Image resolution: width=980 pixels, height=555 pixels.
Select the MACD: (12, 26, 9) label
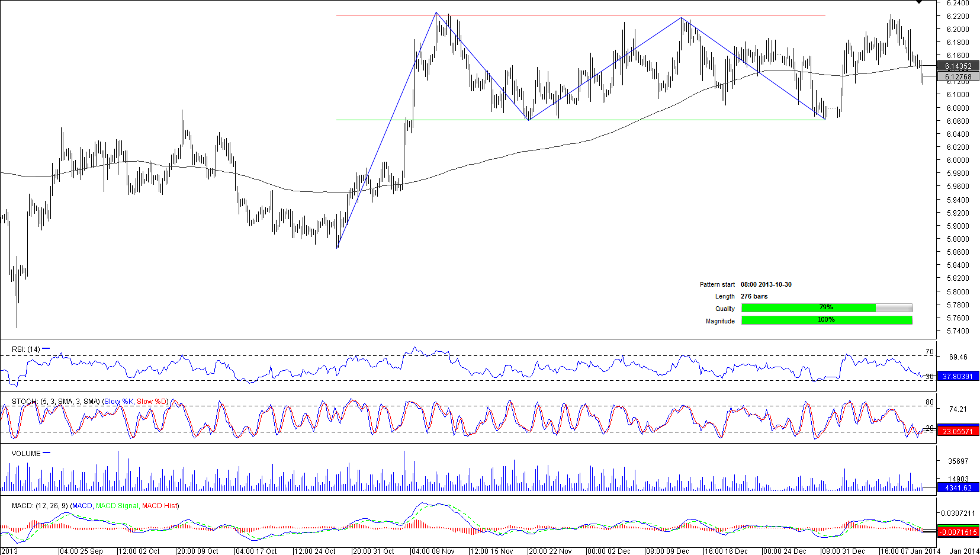tap(40, 506)
